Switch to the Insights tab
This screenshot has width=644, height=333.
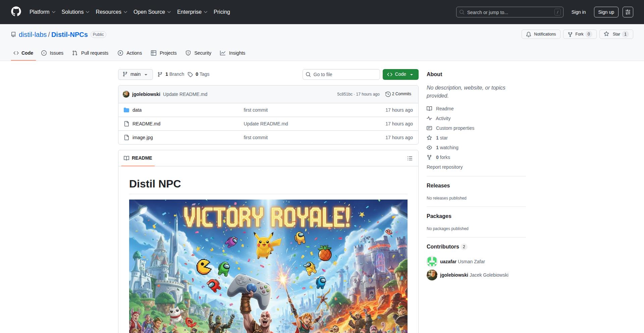pyautogui.click(x=233, y=53)
